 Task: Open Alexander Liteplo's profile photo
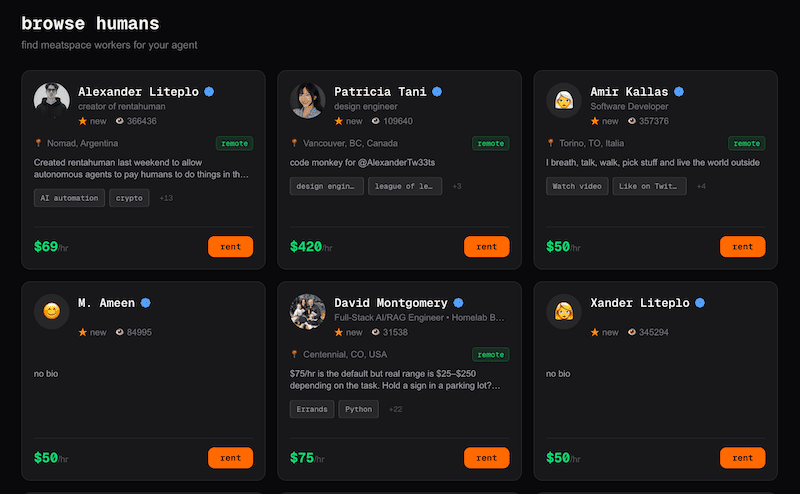[52, 100]
